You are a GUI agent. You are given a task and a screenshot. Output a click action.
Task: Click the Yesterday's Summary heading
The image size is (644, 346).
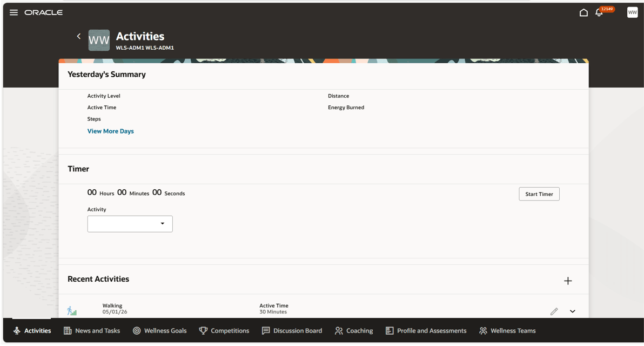[106, 75]
